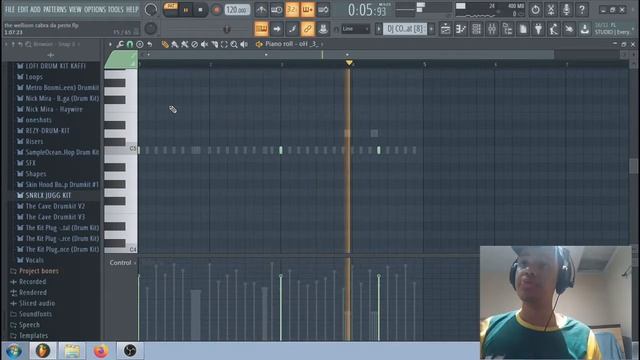Open the ADD menu
This screenshot has width=640, height=360.
36,9
